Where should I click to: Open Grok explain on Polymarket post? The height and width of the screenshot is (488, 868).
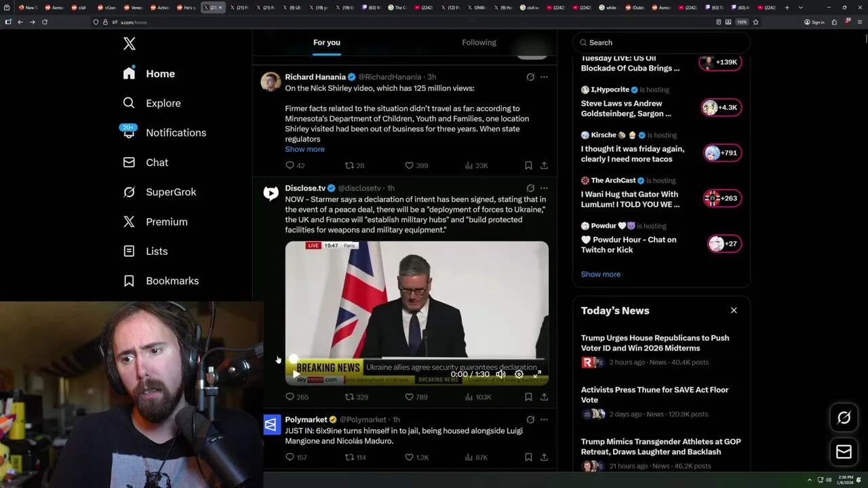click(530, 420)
